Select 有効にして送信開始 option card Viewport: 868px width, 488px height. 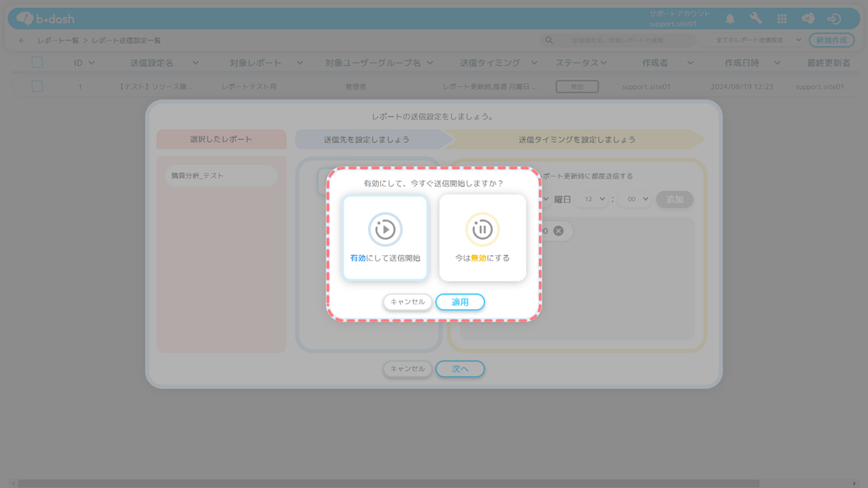pos(385,238)
